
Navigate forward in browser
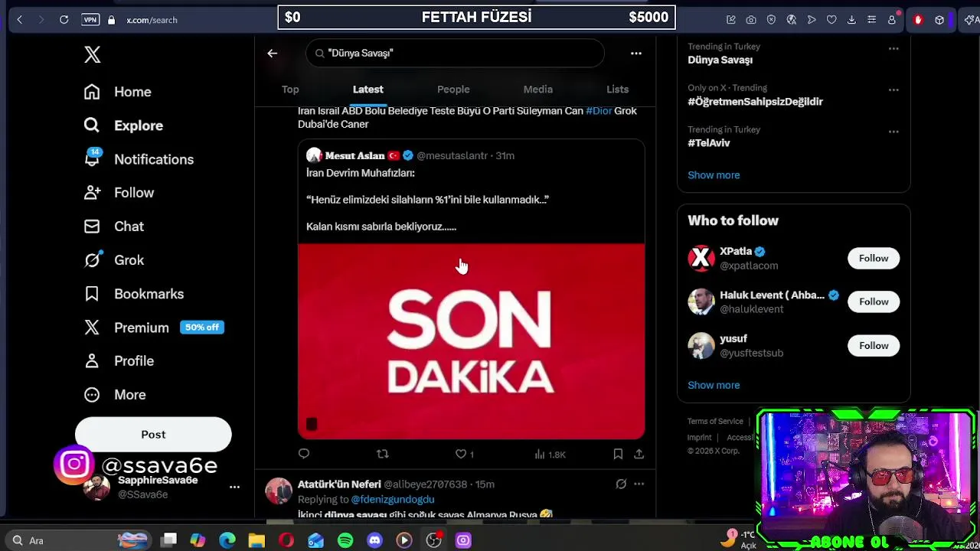pos(41,20)
